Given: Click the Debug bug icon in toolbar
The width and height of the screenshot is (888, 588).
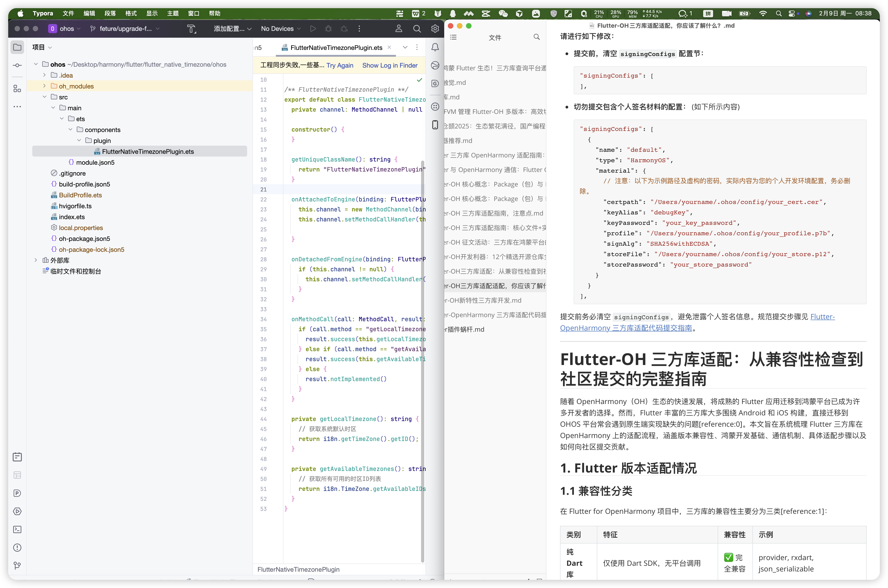Looking at the screenshot, I should coord(328,29).
